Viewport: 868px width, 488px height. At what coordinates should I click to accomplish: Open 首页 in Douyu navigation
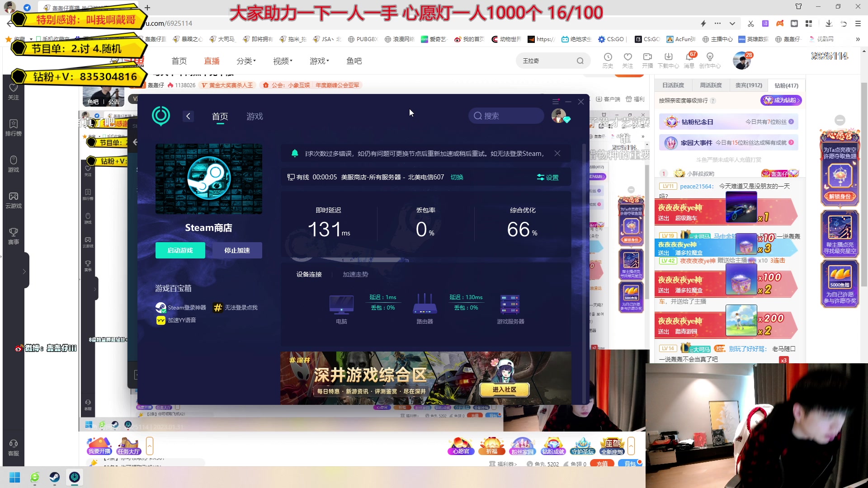click(179, 61)
